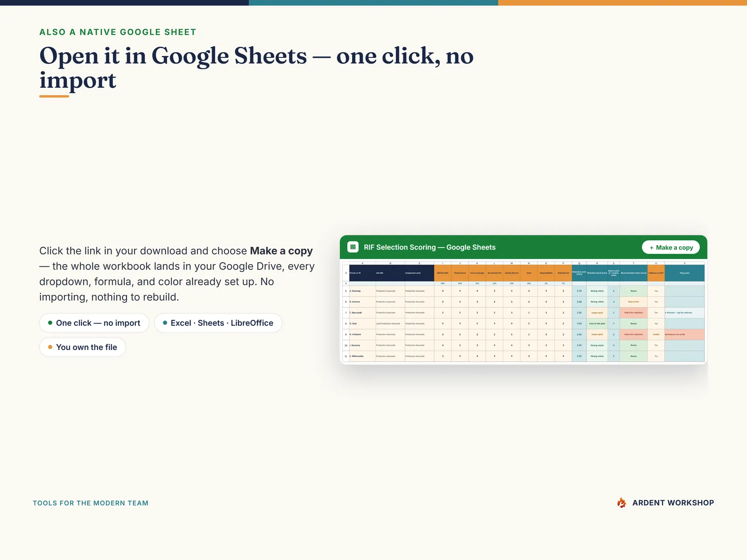Select the "Recommended action (auto)" header cell

click(634, 273)
